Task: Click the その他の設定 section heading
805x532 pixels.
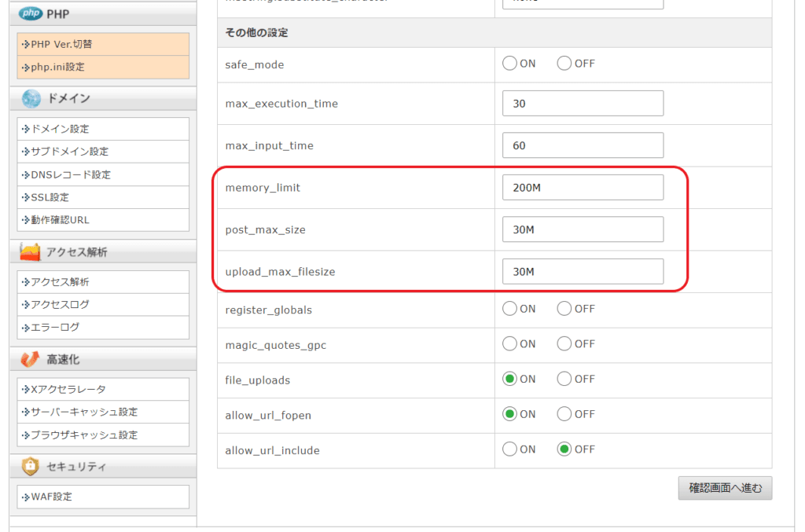Action: point(257,33)
